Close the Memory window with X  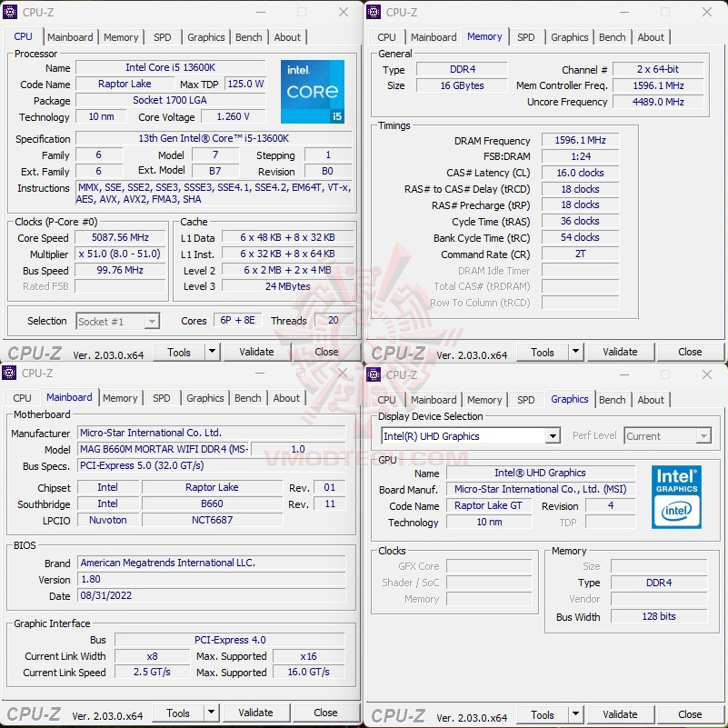pyautogui.click(x=707, y=12)
